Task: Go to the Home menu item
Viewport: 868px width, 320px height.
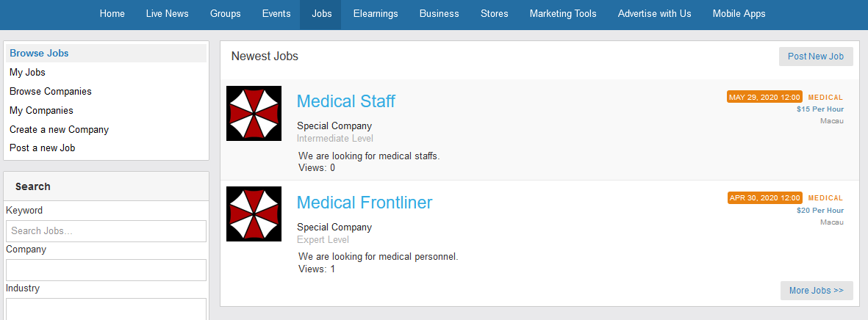Action: pyautogui.click(x=112, y=14)
